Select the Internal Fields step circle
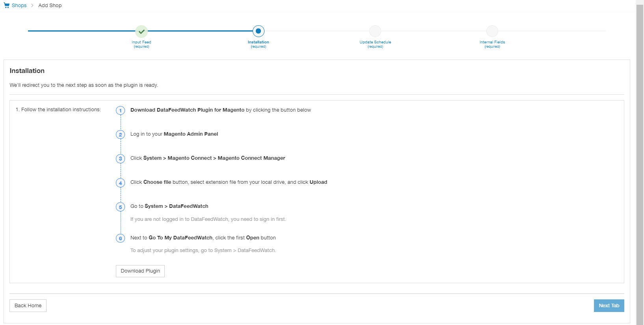Image resolution: width=644 pixels, height=325 pixels. 492,31
